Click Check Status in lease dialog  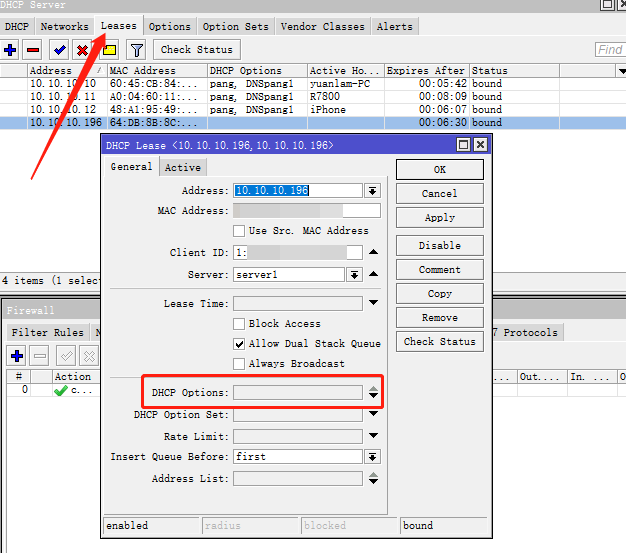point(440,342)
